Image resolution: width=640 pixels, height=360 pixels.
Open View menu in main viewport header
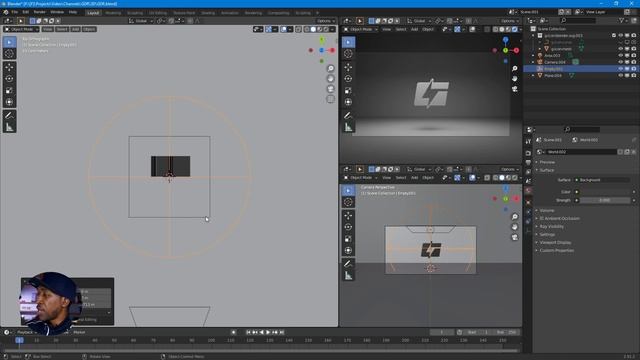[48, 29]
